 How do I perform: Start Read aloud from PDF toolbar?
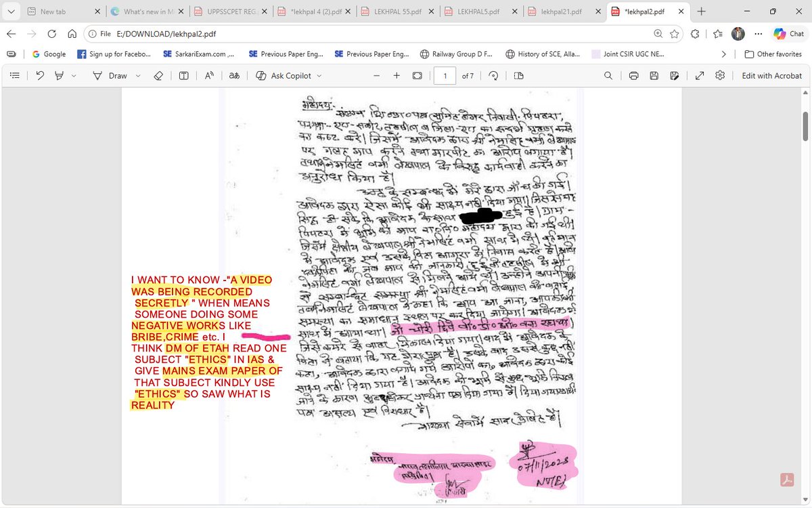click(210, 76)
